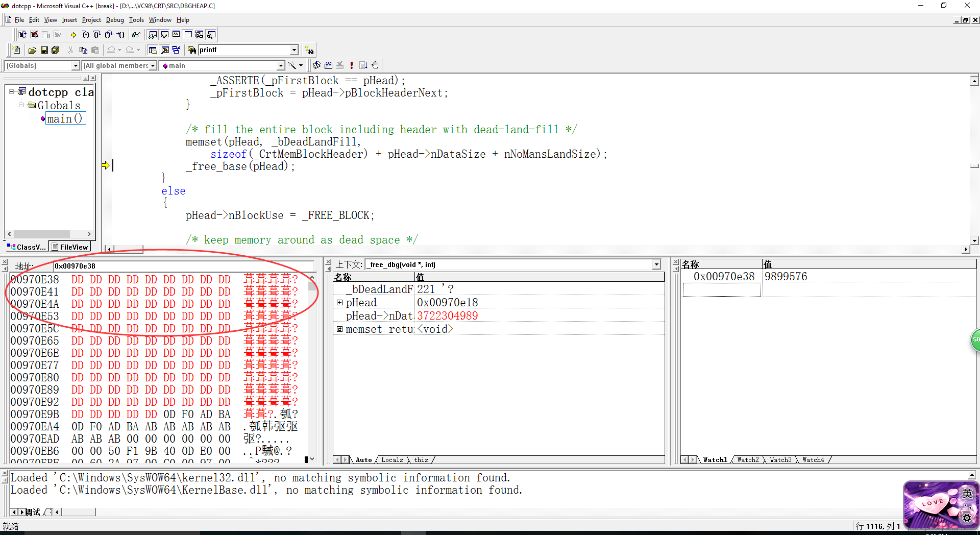
Task: Open QuickWatch with the glasses icon
Action: click(136, 35)
